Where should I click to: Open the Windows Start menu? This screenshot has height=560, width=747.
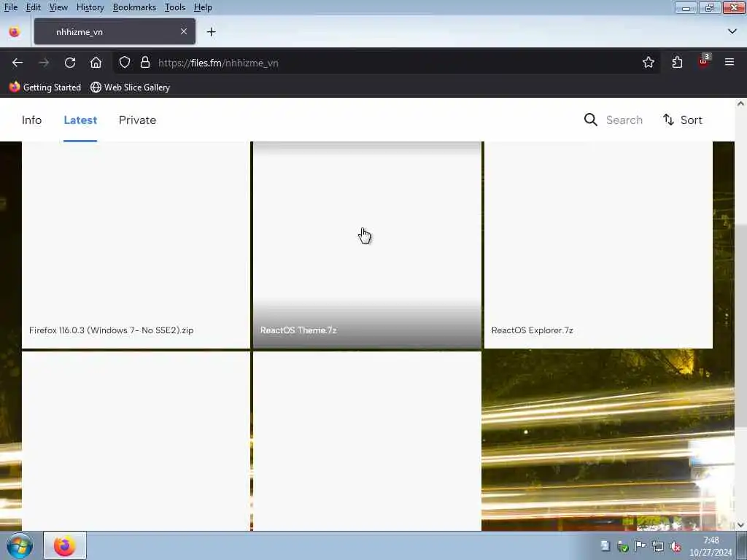tap(20, 545)
